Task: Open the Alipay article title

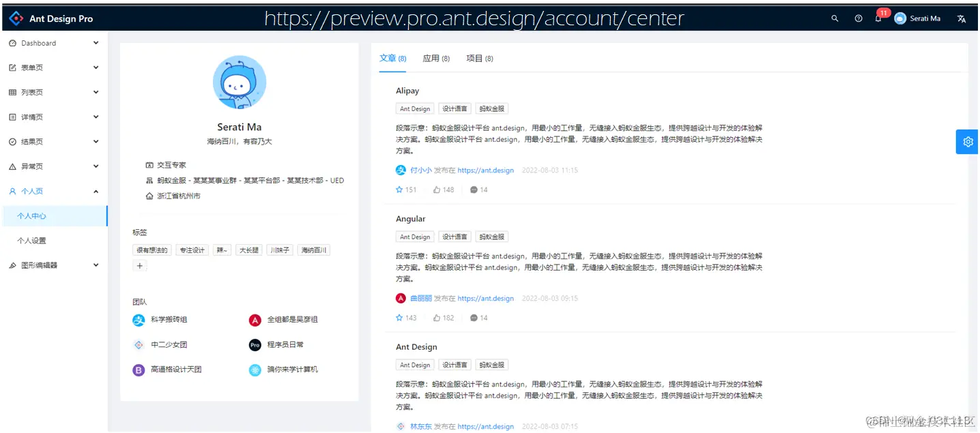Action: 407,91
